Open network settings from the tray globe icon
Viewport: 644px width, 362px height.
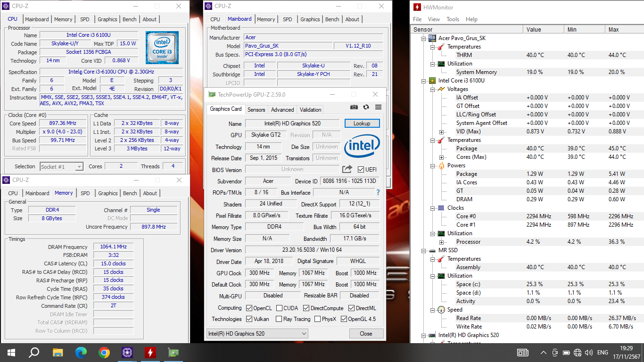pyautogui.click(x=578, y=352)
